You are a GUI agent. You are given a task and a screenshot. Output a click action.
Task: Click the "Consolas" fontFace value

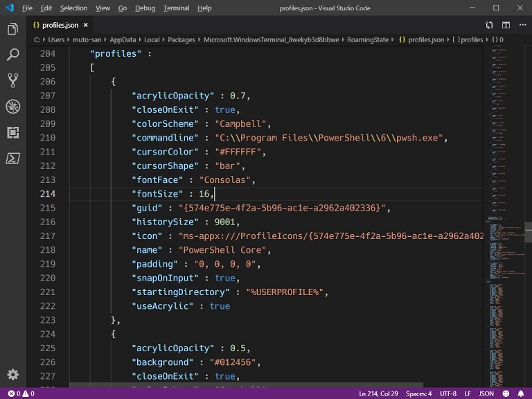[224, 180]
